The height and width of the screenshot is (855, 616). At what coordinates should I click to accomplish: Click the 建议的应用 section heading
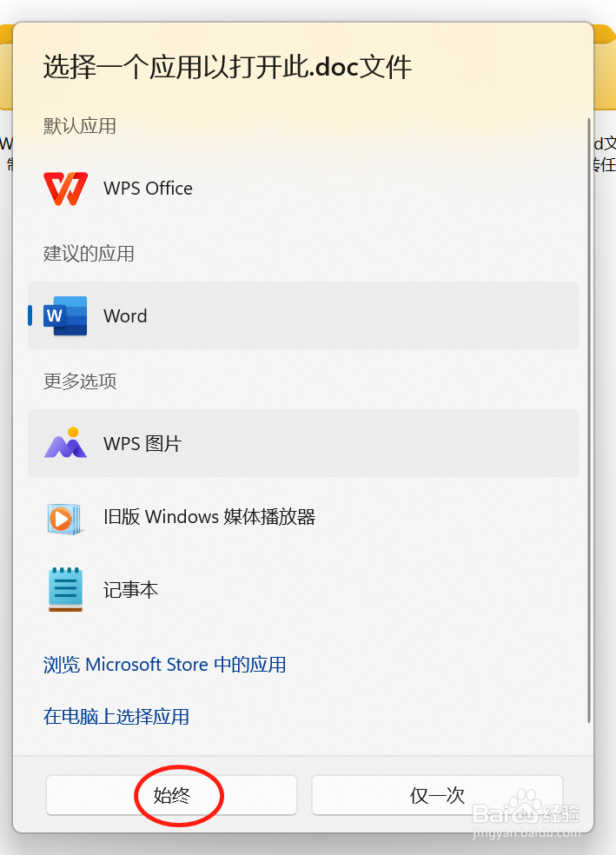tap(89, 254)
